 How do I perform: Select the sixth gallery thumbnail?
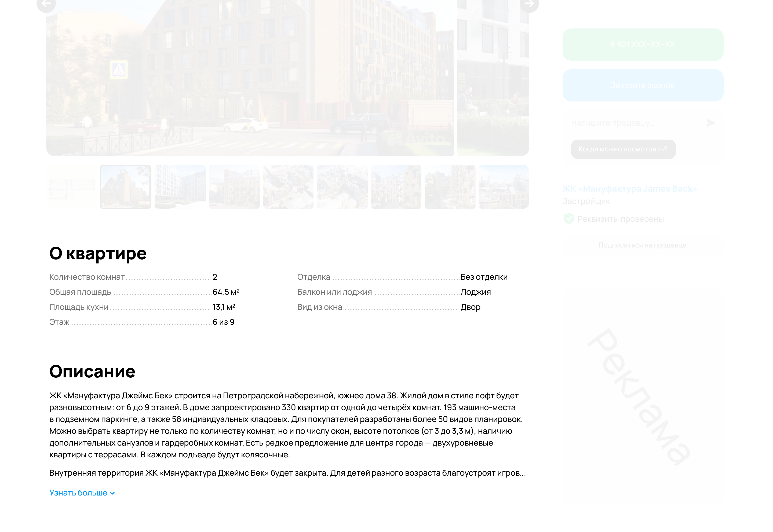342,187
